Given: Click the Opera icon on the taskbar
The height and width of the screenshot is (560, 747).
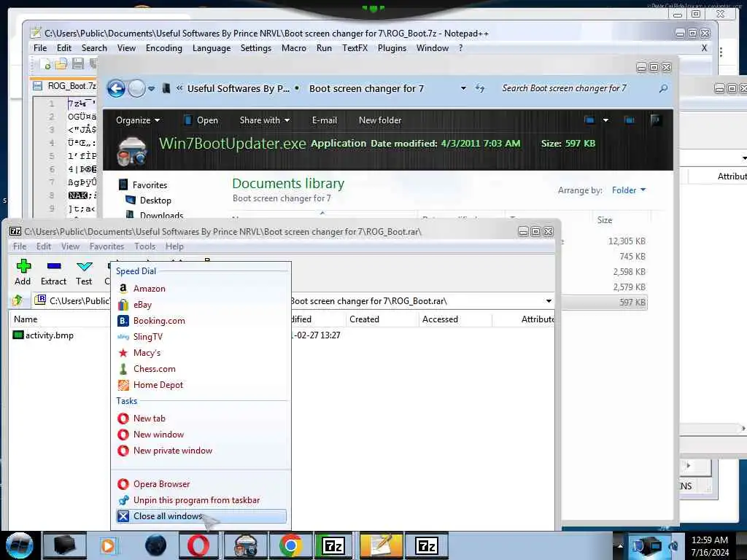Looking at the screenshot, I should 198,545.
